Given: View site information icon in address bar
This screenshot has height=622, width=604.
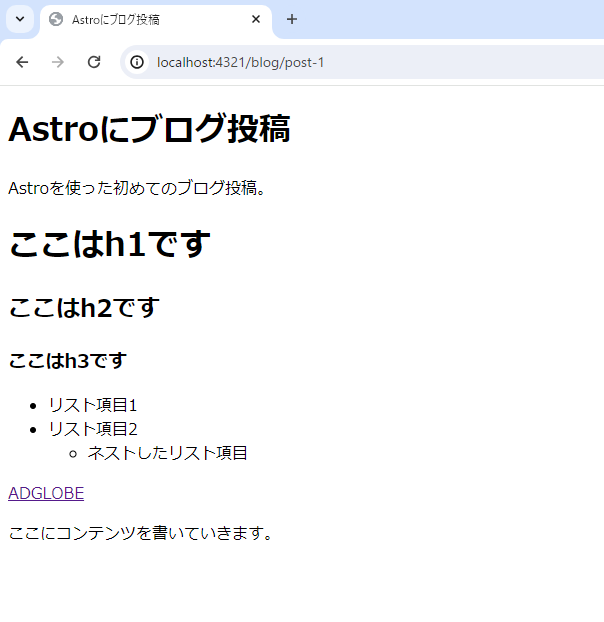Looking at the screenshot, I should click(x=137, y=62).
